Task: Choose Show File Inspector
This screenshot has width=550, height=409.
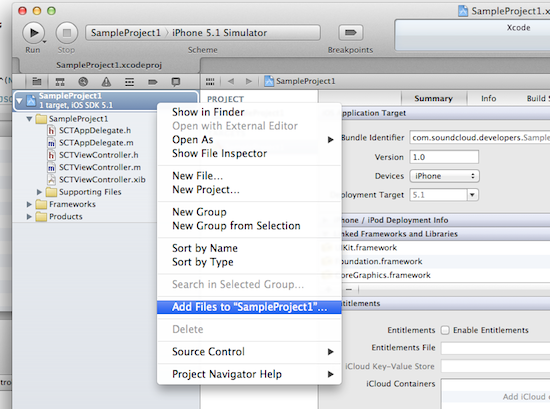Action: (249, 153)
